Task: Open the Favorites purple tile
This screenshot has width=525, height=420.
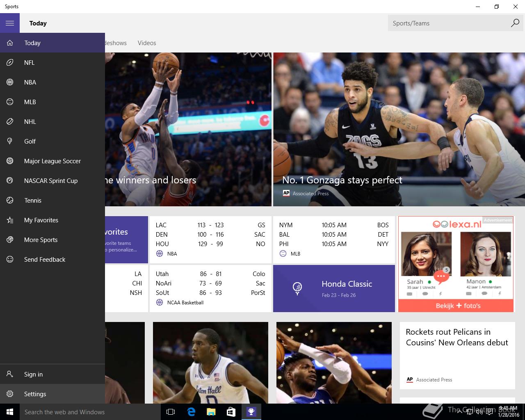Action: pos(126,240)
